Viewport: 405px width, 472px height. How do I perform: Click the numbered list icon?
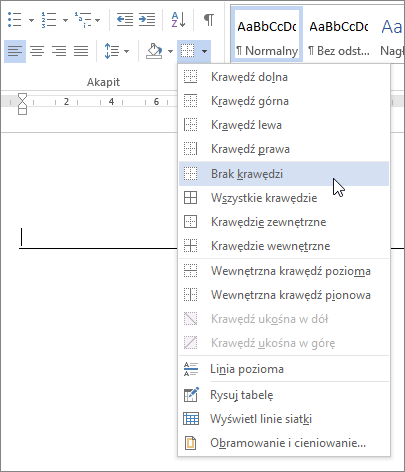49,19
